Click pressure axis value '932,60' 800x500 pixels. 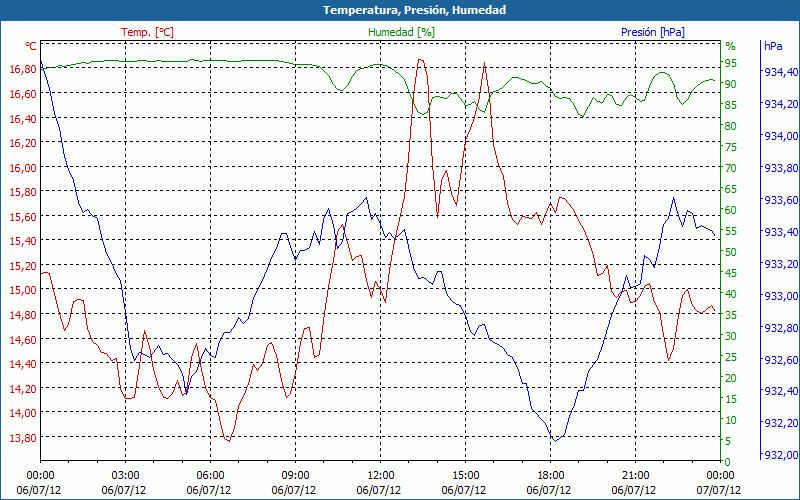[x=781, y=360]
